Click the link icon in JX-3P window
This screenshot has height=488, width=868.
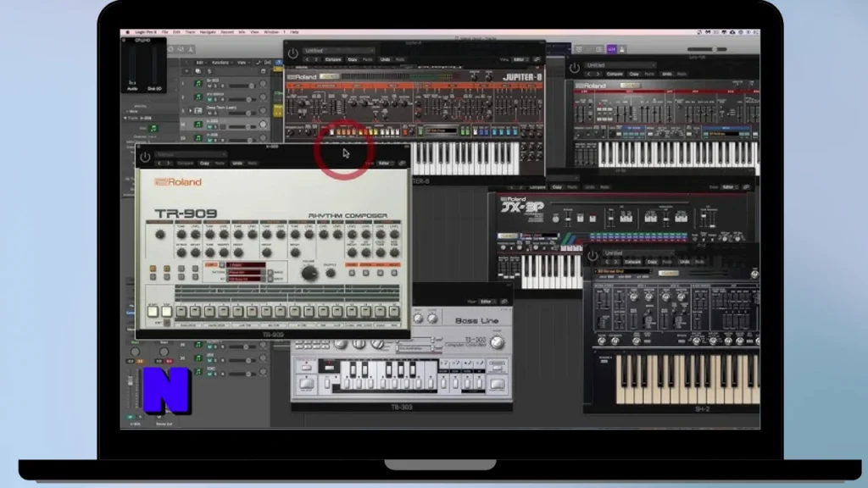pyautogui.click(x=746, y=187)
